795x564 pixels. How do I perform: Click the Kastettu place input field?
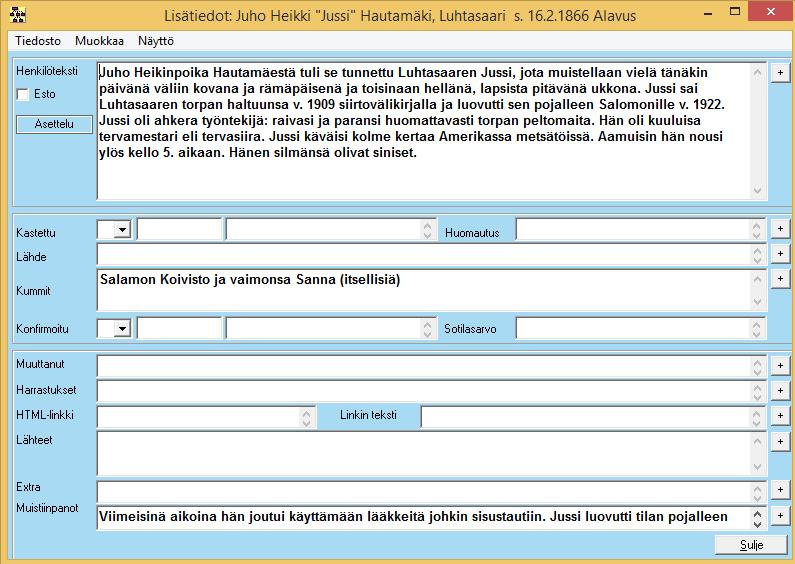click(331, 229)
